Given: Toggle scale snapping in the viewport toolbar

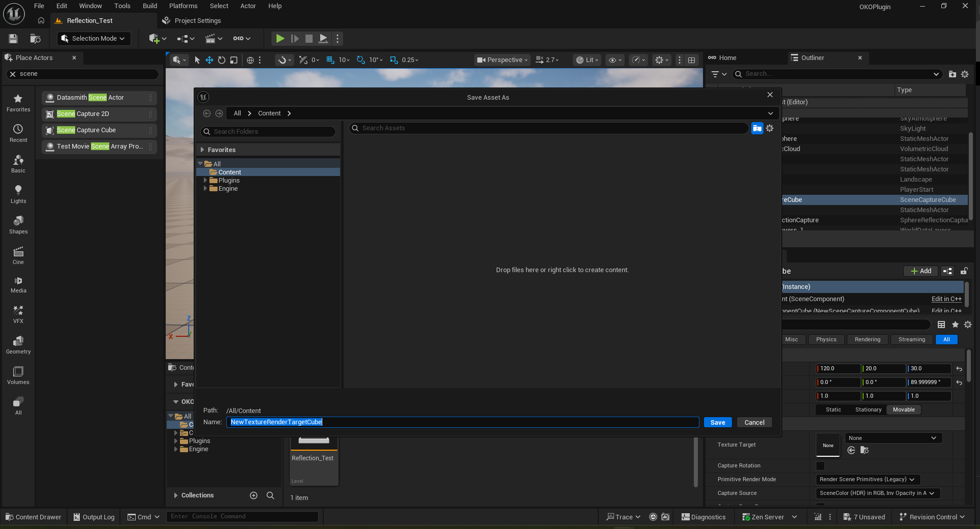Looking at the screenshot, I should click(394, 60).
